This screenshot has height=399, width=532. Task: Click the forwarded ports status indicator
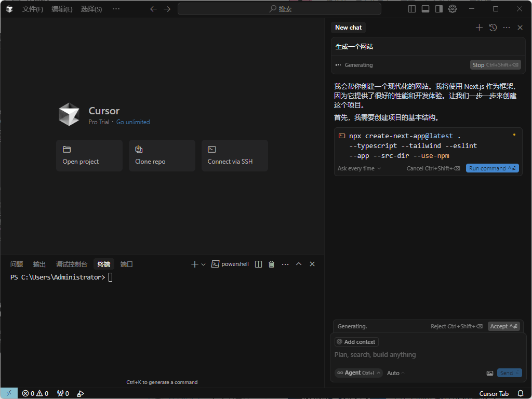[x=63, y=394]
